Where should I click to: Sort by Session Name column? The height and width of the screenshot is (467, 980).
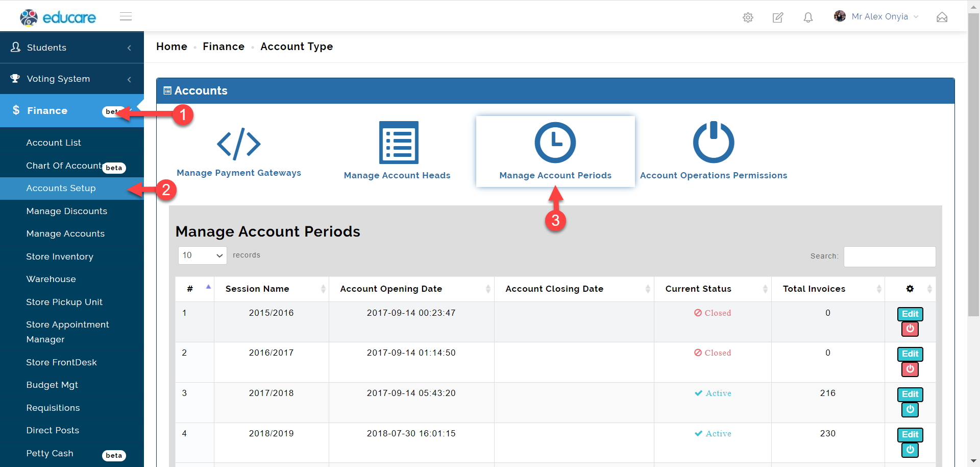point(272,289)
